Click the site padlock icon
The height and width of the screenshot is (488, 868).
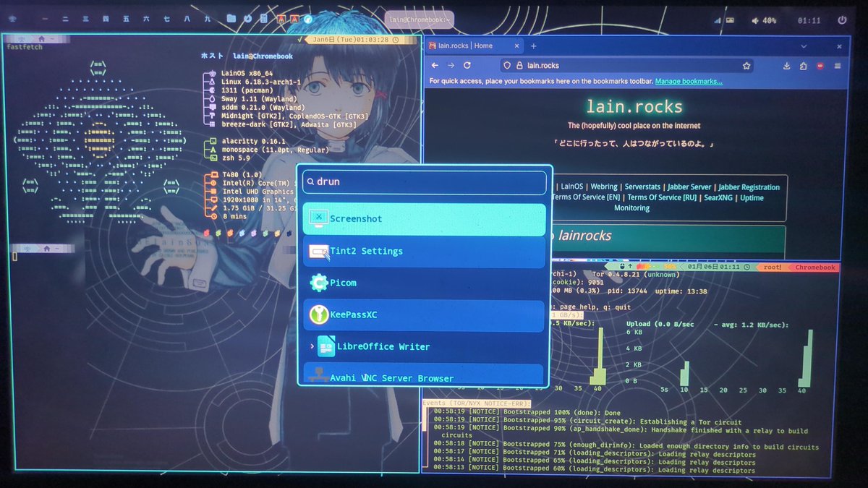coord(518,66)
